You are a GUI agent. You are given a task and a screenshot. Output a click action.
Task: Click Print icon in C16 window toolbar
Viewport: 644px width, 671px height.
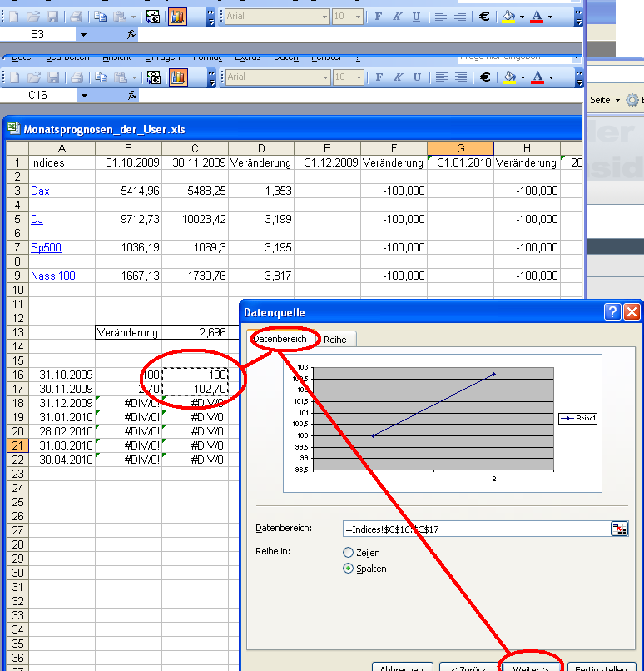point(77,77)
